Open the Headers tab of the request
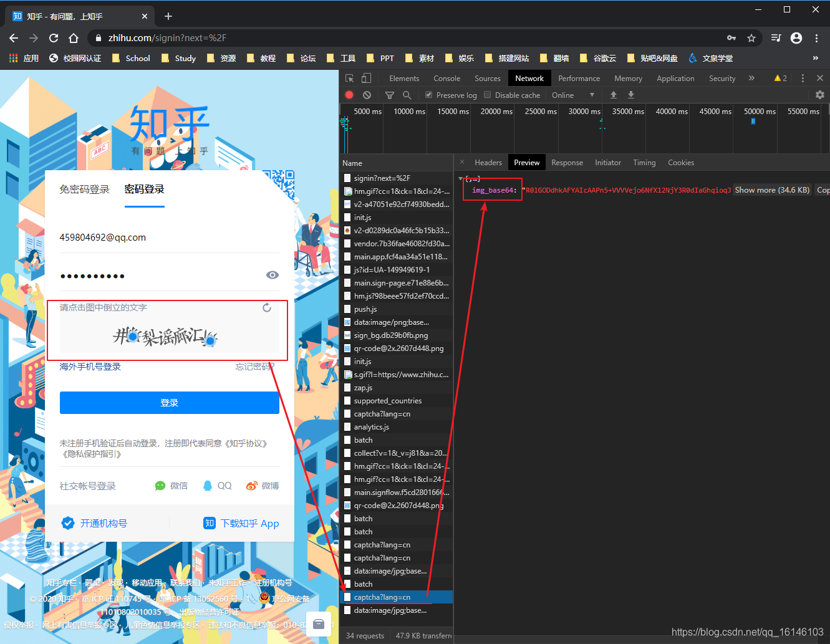 tap(488, 162)
